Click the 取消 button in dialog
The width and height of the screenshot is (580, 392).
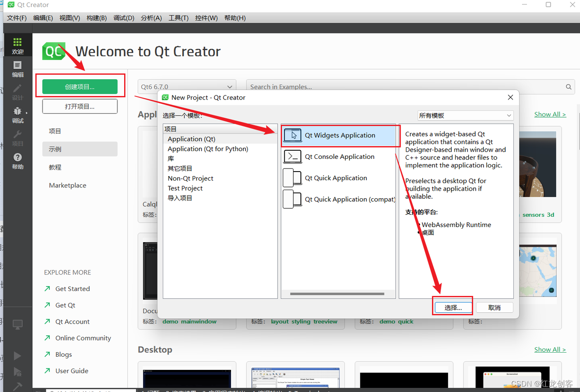tap(494, 307)
